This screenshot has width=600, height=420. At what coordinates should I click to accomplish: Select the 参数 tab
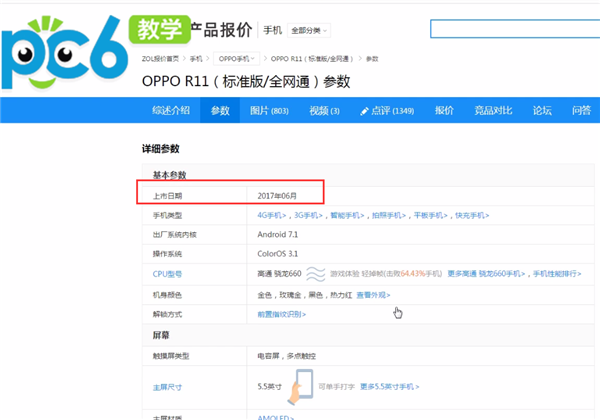[x=220, y=111]
